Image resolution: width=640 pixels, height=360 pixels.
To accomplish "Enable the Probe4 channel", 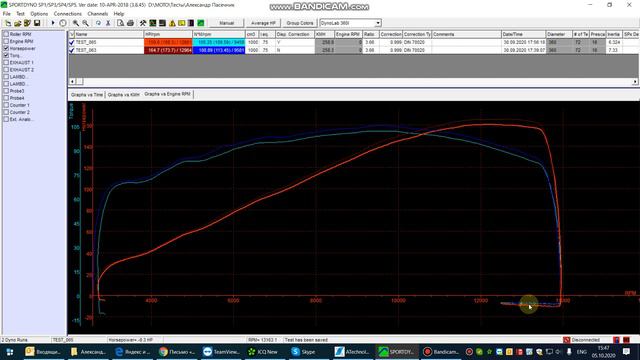I will point(6,98).
